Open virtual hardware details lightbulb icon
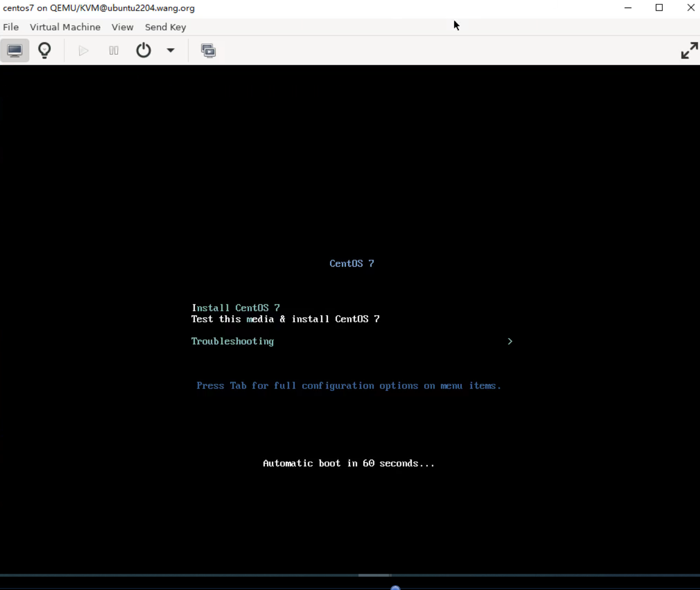700x590 pixels. [x=44, y=50]
